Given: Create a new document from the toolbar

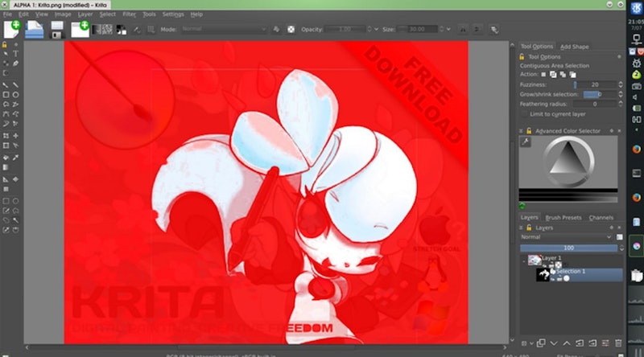Looking at the screenshot, I should click(11, 30).
